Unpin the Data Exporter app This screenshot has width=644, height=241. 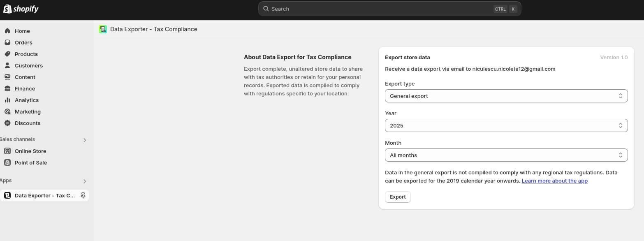tap(83, 195)
